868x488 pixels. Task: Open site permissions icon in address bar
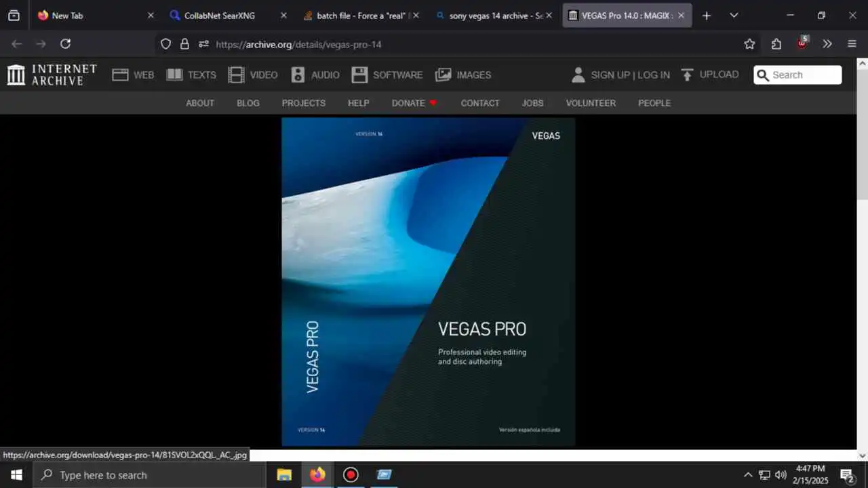pos(203,44)
